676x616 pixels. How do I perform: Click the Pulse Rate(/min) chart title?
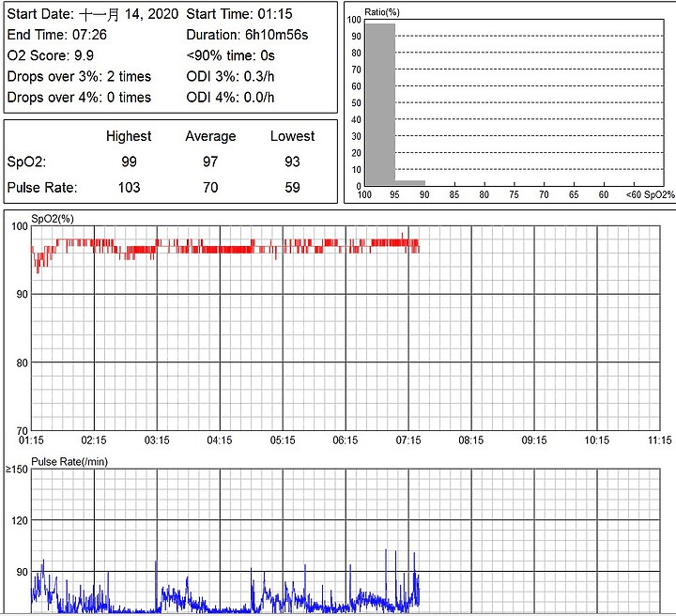pyautogui.click(x=69, y=462)
